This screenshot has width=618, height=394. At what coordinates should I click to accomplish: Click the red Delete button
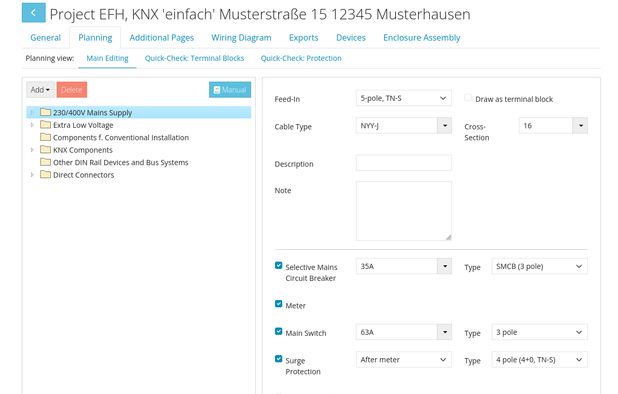pyautogui.click(x=72, y=90)
